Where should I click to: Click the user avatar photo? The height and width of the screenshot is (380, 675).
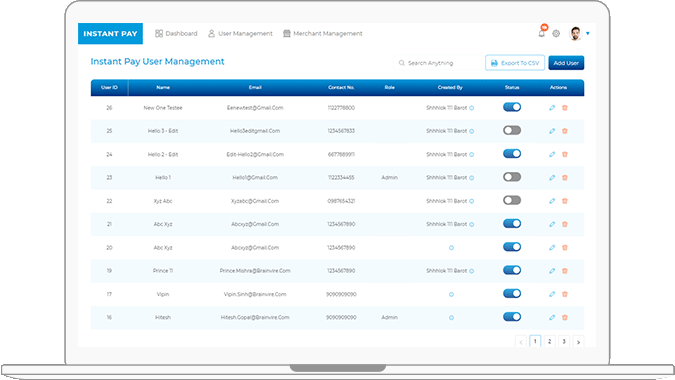576,33
